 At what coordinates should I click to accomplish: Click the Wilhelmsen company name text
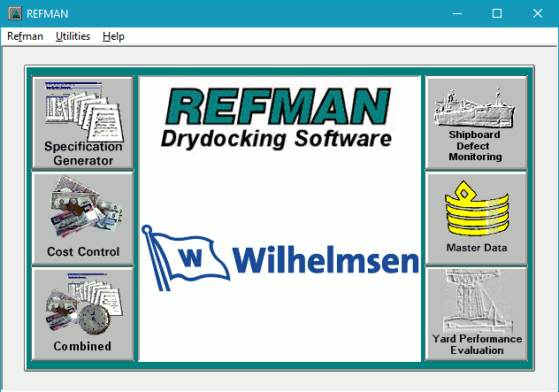(x=325, y=260)
